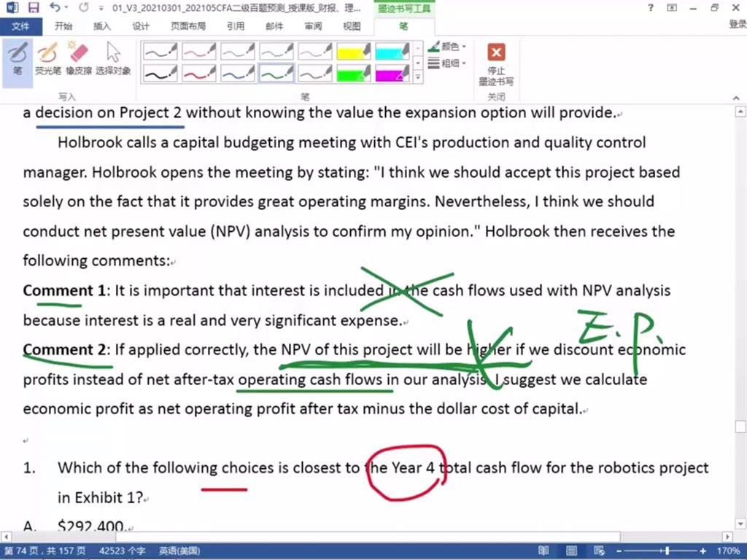Choose the cyan highlighter pen swatch
Viewport: 747px width, 560px height.
click(392, 52)
